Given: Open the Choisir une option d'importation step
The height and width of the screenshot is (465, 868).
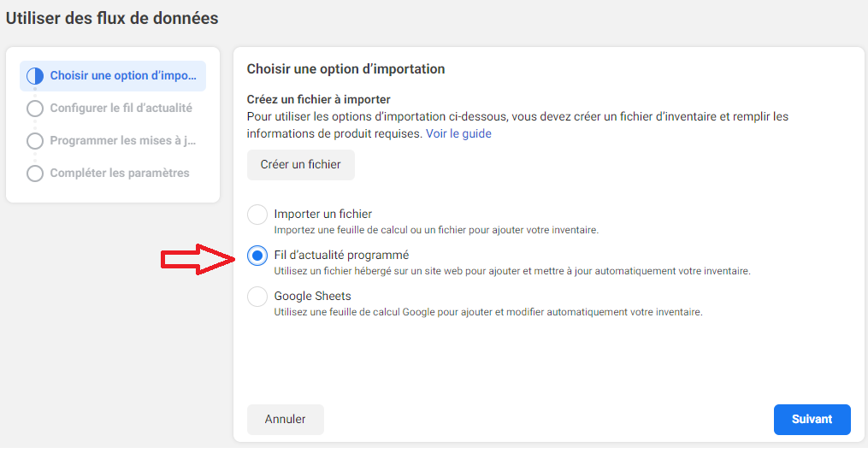Looking at the screenshot, I should point(113,76).
